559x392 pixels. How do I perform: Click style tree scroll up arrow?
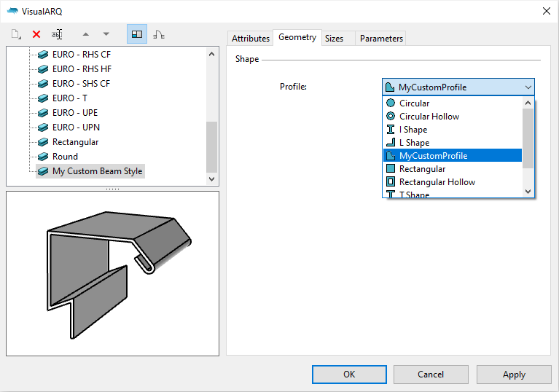tap(212, 54)
